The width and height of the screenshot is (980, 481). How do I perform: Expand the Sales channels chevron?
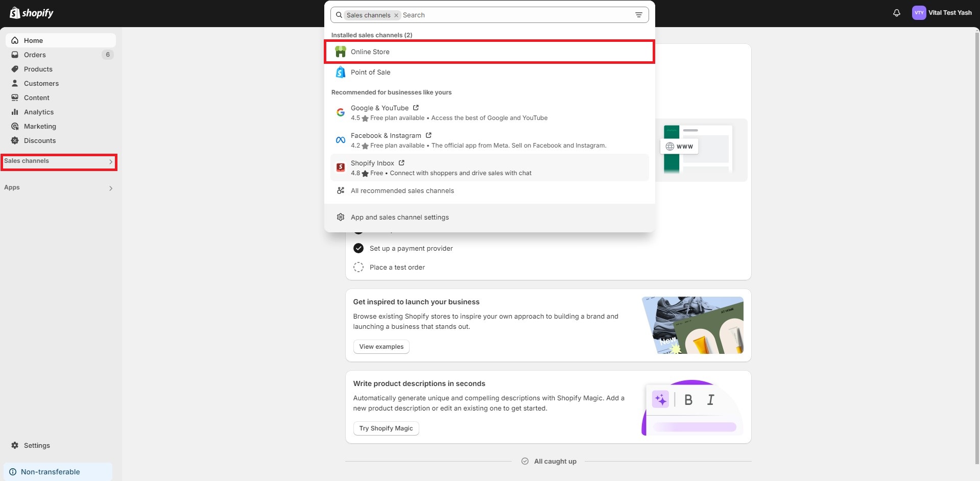(x=111, y=162)
